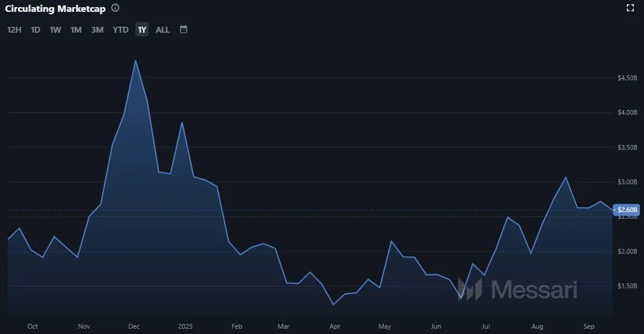Show the ALL time range
Viewport: 644px width, 334px height.
(x=163, y=30)
